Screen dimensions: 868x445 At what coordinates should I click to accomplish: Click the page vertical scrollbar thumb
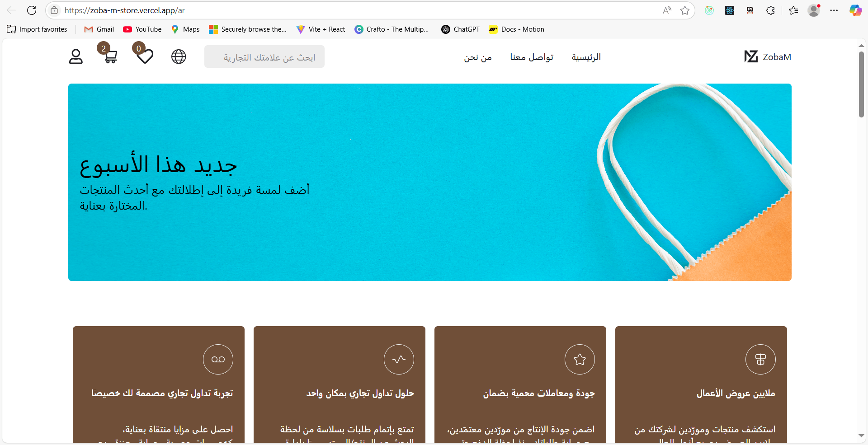point(861,84)
